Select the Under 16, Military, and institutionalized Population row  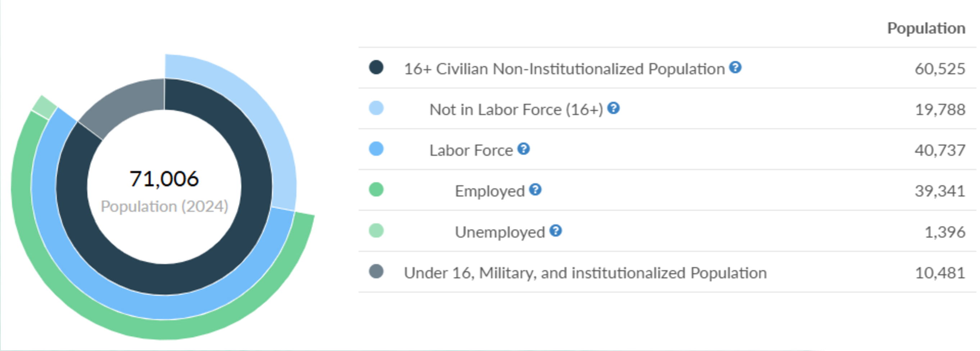click(667, 272)
